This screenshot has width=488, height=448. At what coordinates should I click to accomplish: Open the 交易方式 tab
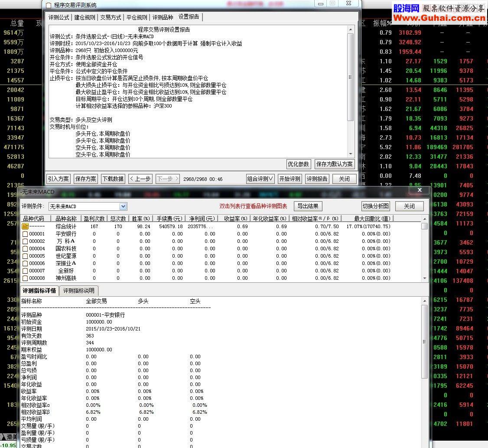tap(111, 17)
